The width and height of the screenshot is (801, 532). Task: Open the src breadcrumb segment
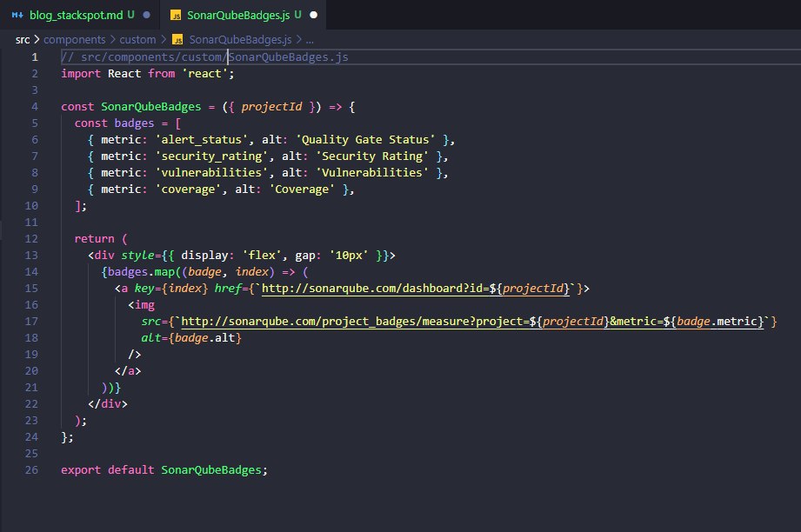(x=23, y=39)
